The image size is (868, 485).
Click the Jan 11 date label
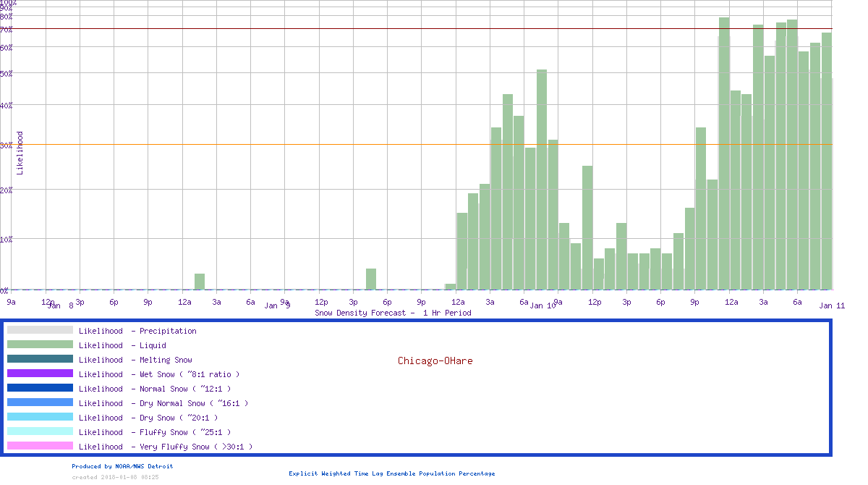tap(832, 306)
